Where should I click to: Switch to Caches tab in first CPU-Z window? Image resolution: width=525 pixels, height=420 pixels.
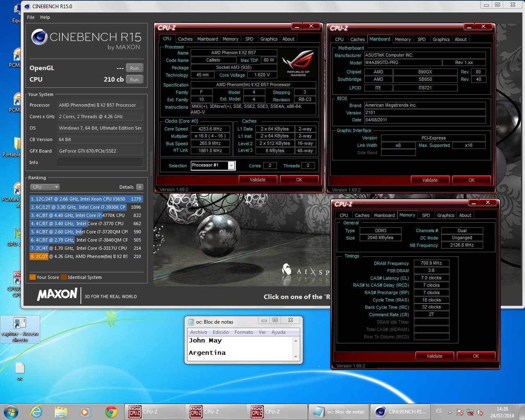pyautogui.click(x=185, y=39)
